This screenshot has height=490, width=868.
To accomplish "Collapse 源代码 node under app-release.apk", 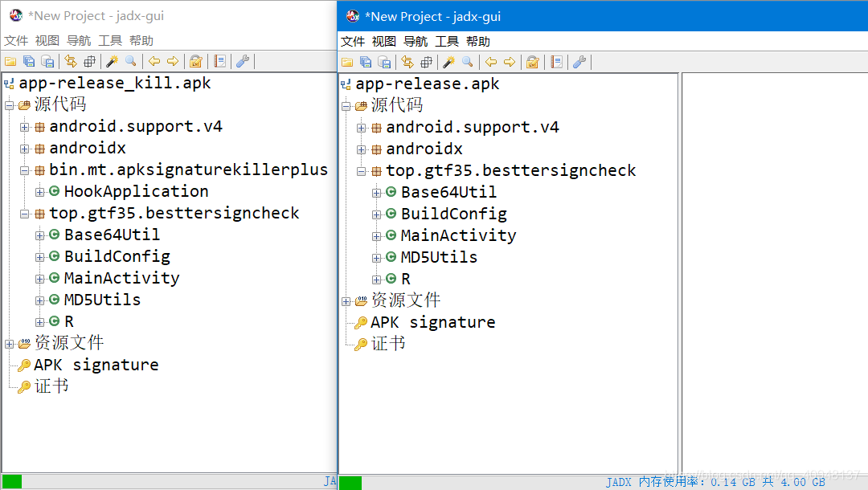I will point(346,106).
